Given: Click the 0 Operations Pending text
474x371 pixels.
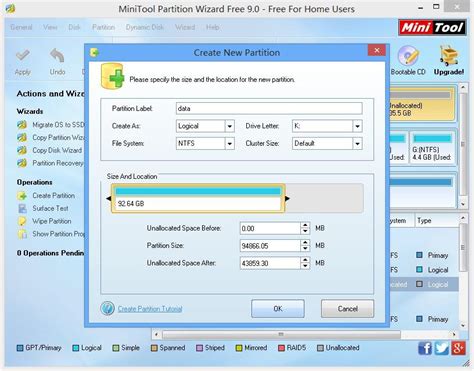Looking at the screenshot, I should 51,253.
